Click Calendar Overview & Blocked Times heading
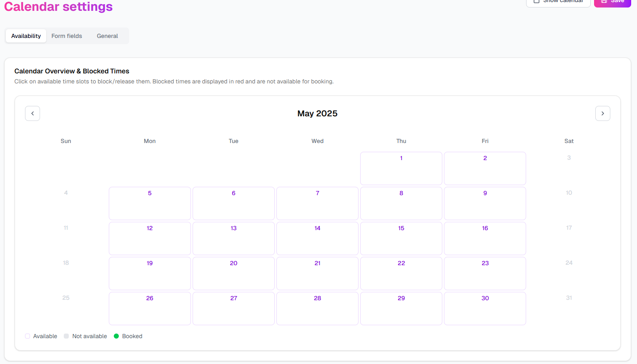Image resolution: width=637 pixels, height=364 pixels. pos(72,71)
